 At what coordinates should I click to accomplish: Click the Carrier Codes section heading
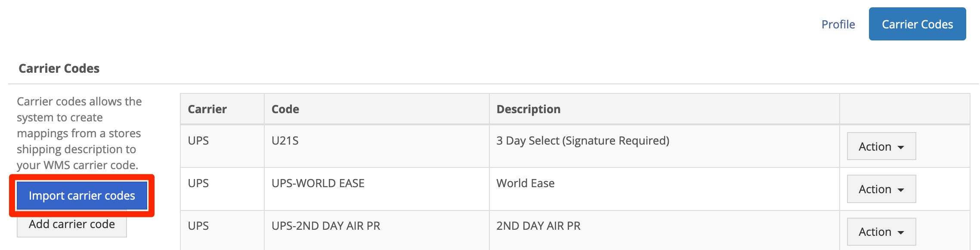tap(59, 68)
